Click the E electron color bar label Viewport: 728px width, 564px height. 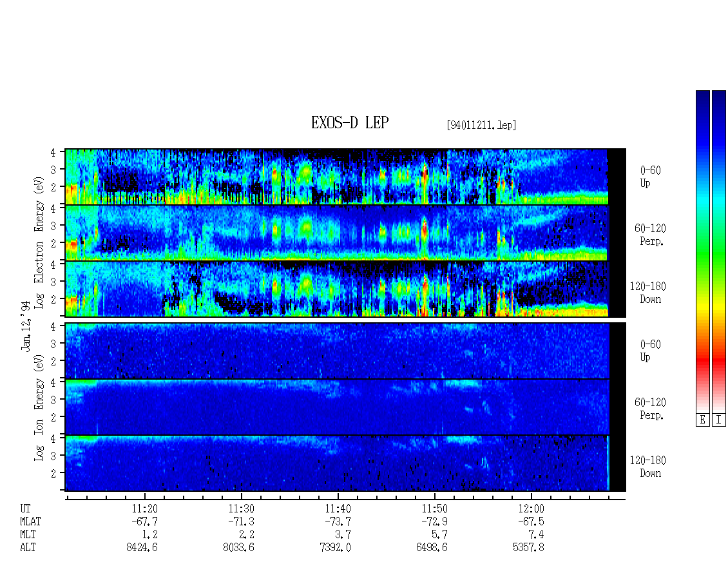(x=702, y=420)
